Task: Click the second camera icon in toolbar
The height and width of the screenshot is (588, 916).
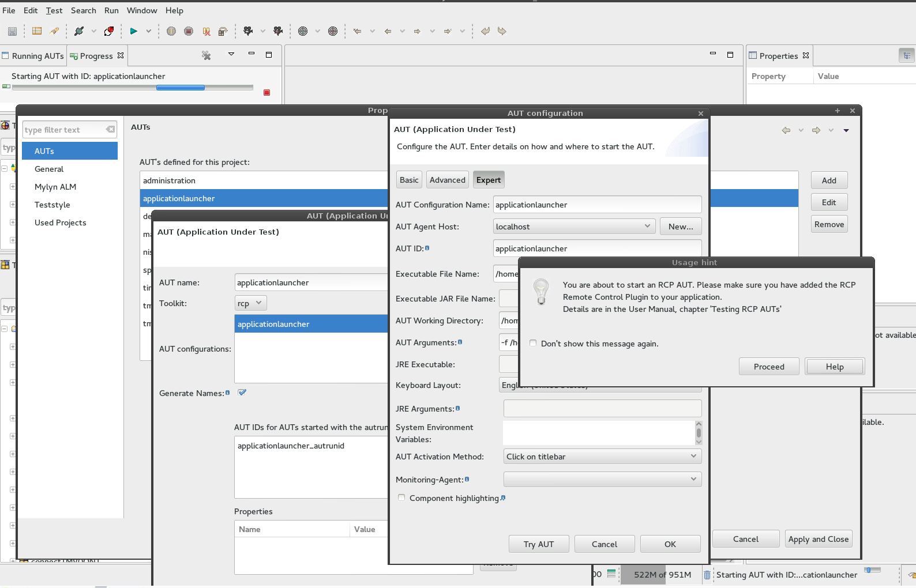Action: point(278,31)
